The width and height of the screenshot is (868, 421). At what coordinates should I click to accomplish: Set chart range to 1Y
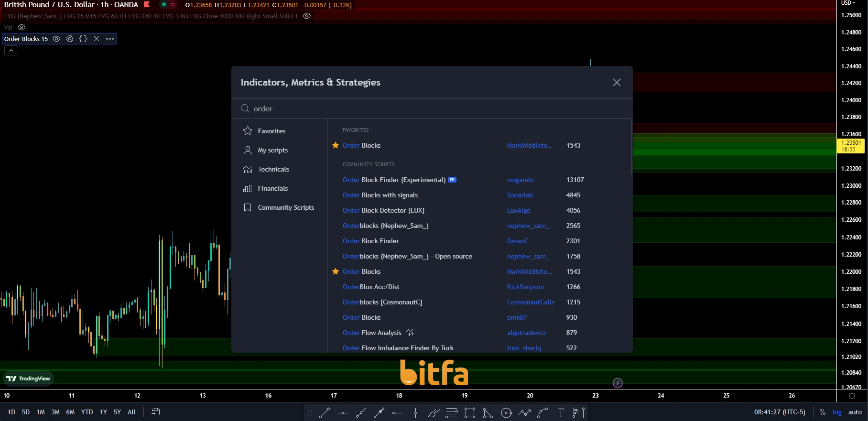[x=103, y=412]
